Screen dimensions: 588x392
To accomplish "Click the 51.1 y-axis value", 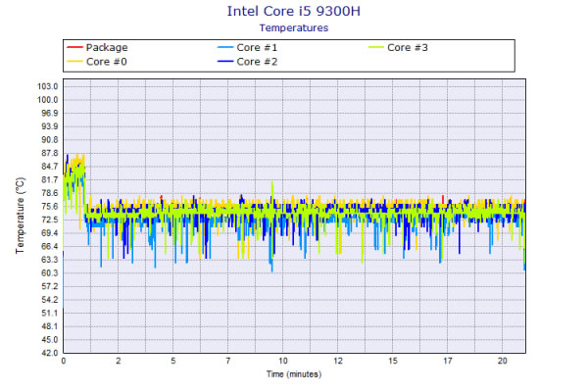I will (50, 313).
